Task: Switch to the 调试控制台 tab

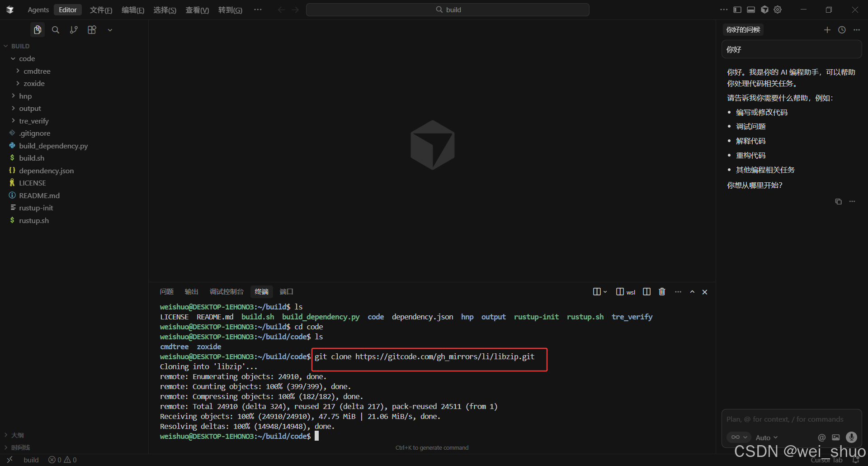Action: point(226,292)
